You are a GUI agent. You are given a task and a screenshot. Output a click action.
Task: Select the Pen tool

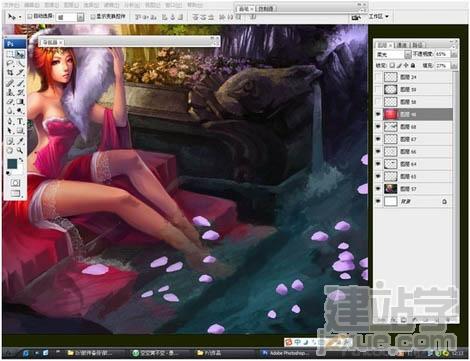click(x=10, y=121)
